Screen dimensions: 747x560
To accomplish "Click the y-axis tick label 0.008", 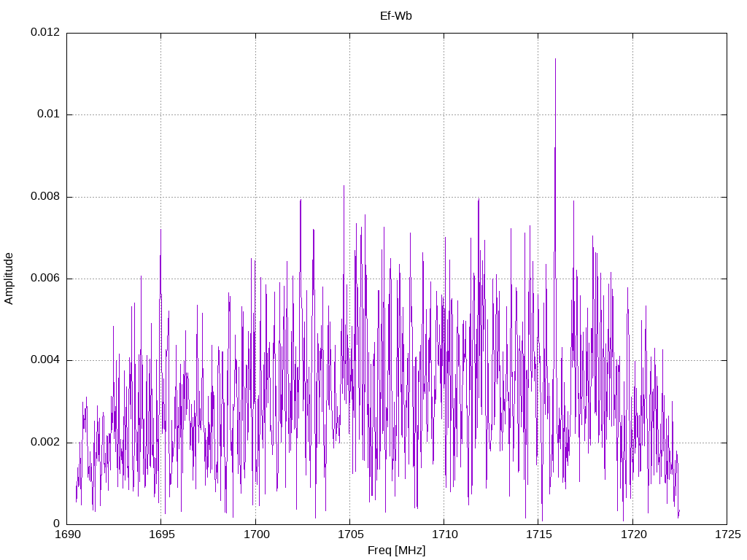I will click(x=45, y=196).
